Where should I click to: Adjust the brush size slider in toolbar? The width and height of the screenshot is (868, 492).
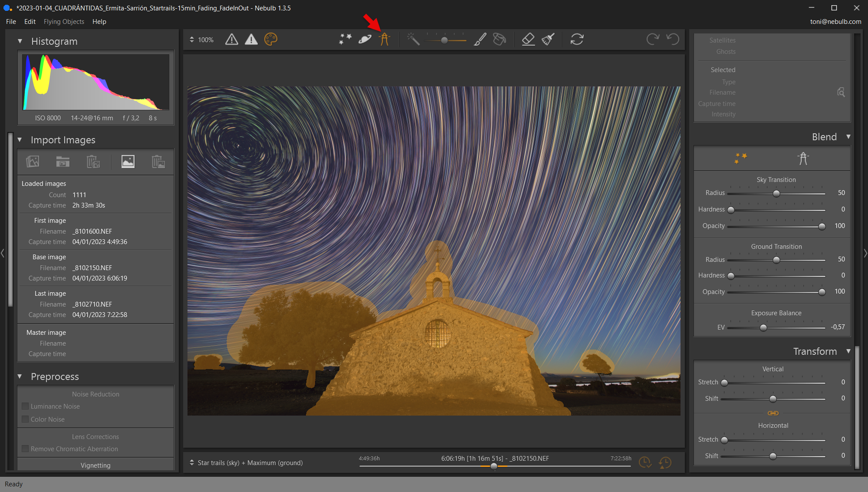coord(446,40)
